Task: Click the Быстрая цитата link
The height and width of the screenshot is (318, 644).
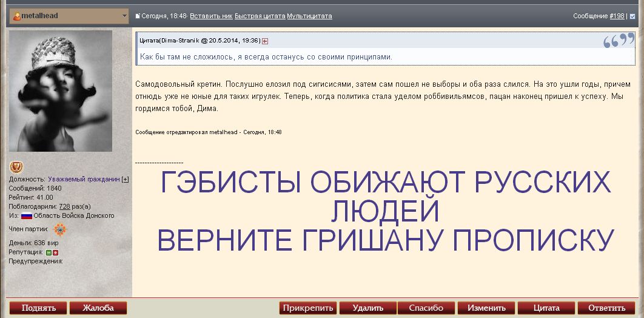Action: [260, 16]
